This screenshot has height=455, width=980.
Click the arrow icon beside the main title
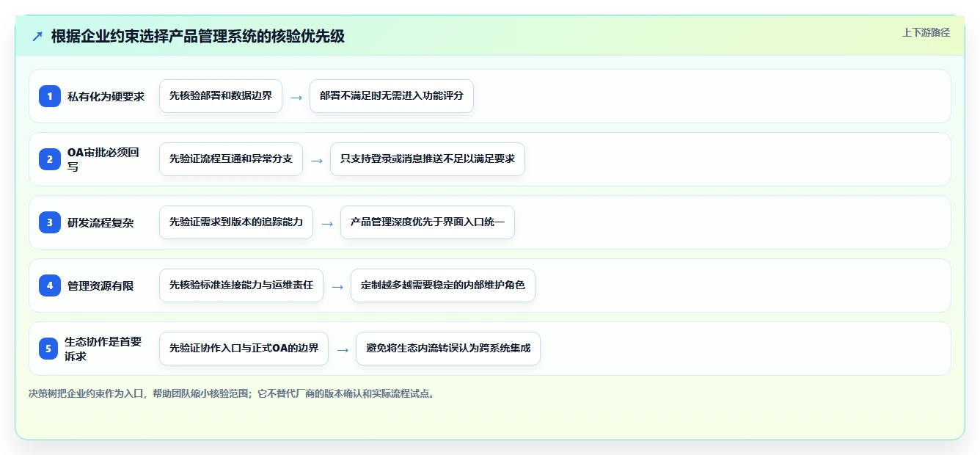tap(37, 37)
